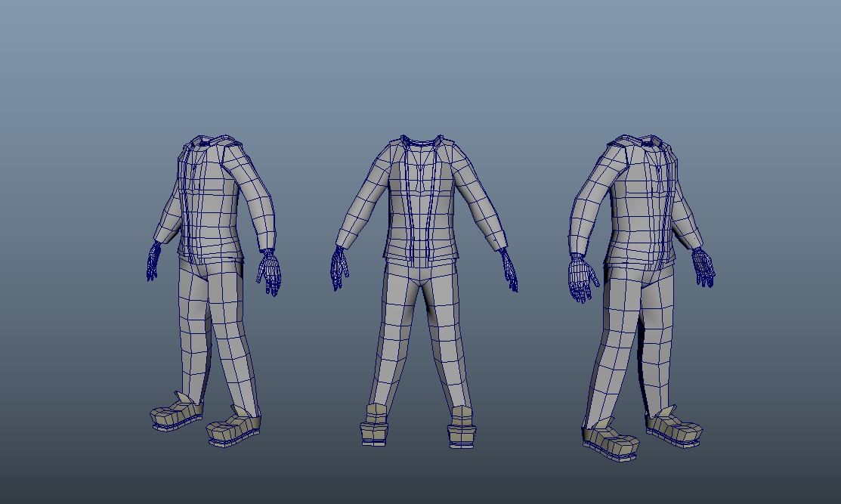841x504 pixels.
Task: Select the center model's viewer-right shoe
Action: coord(461,427)
